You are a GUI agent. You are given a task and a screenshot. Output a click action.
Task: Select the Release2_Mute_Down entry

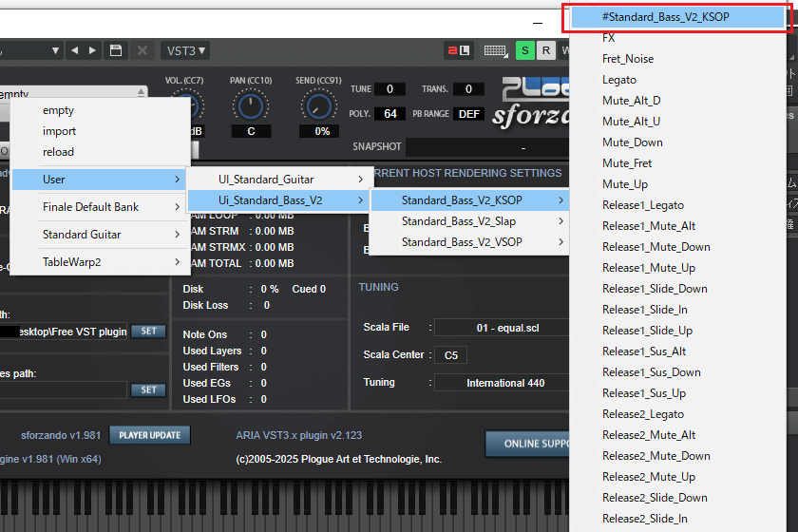(677, 456)
